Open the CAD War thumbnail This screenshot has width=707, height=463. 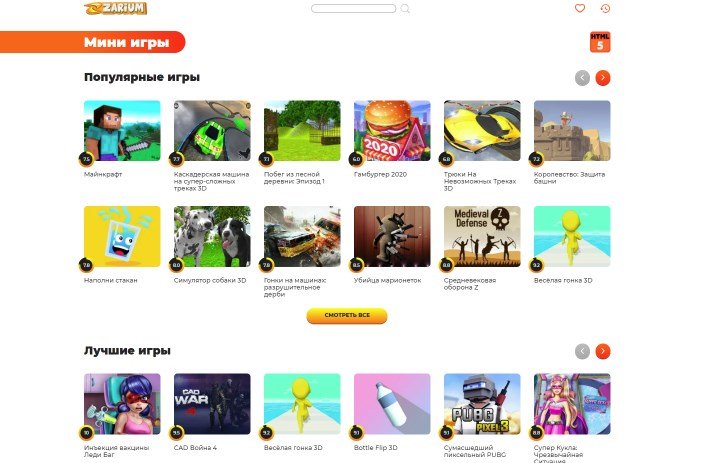[x=212, y=404]
